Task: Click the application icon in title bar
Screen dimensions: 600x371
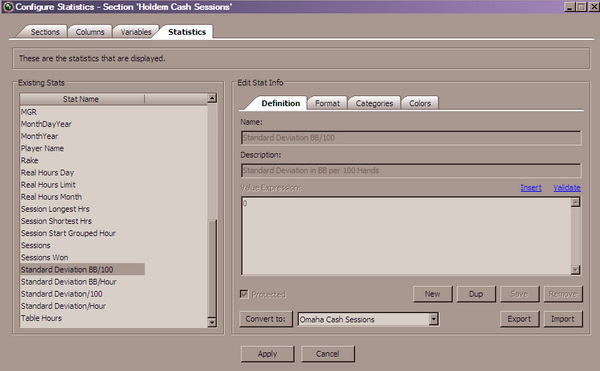Action: tap(8, 7)
